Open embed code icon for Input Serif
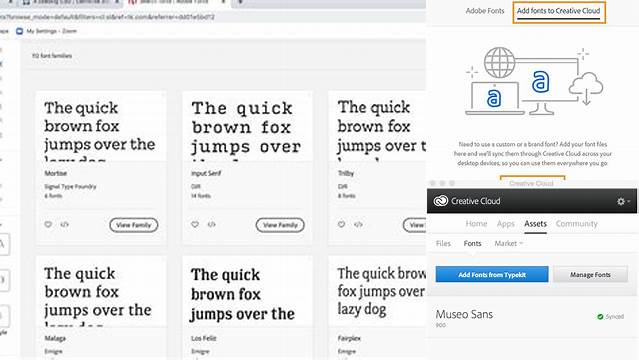 coord(211,224)
